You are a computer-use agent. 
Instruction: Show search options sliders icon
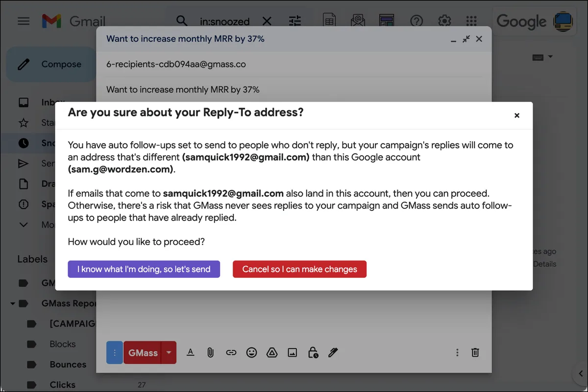tap(295, 21)
